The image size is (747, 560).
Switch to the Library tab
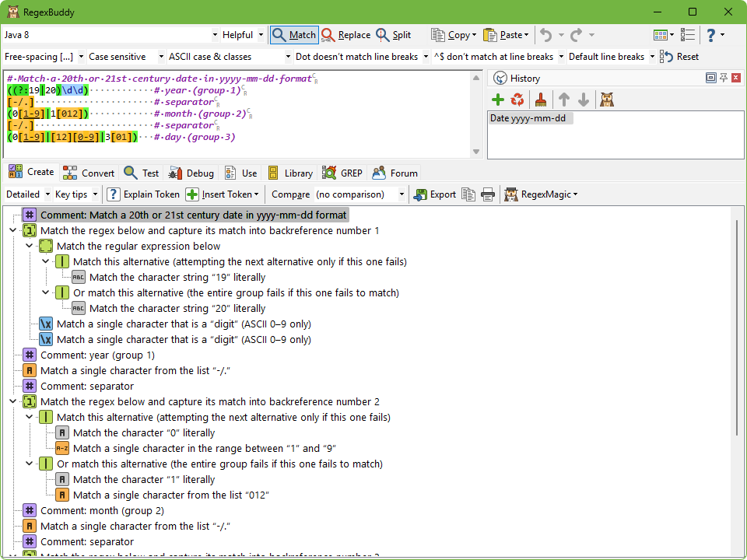(290, 173)
